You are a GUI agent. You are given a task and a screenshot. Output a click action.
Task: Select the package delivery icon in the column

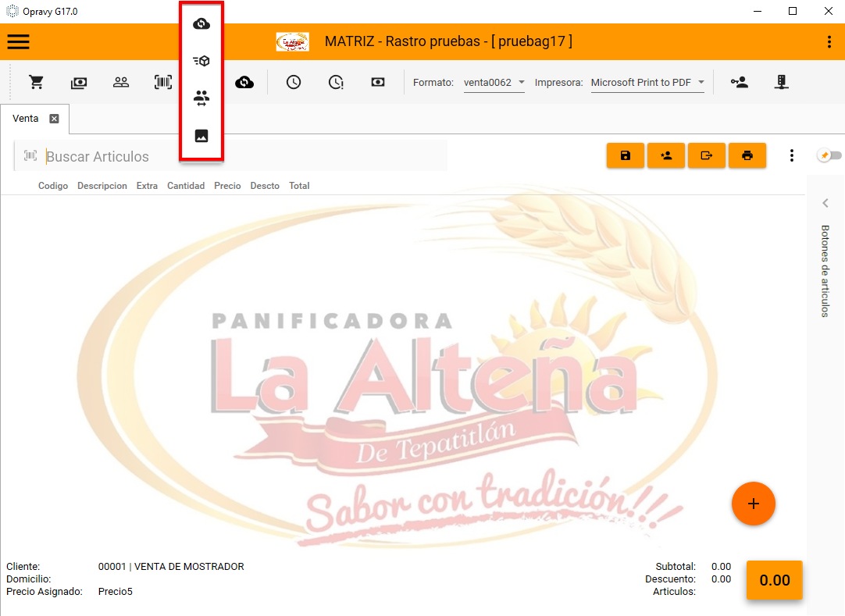coord(201,61)
